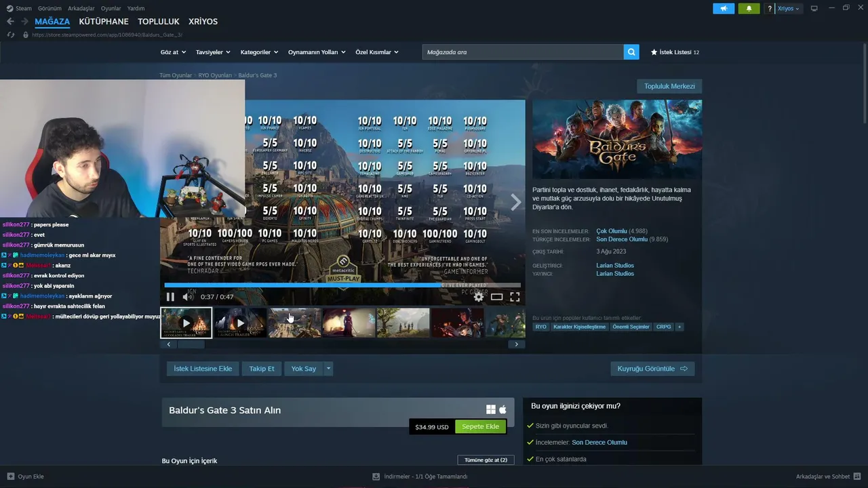Open Arkadaşlar ve Sohbet chat icon
The height and width of the screenshot is (488, 868).
(x=857, y=476)
